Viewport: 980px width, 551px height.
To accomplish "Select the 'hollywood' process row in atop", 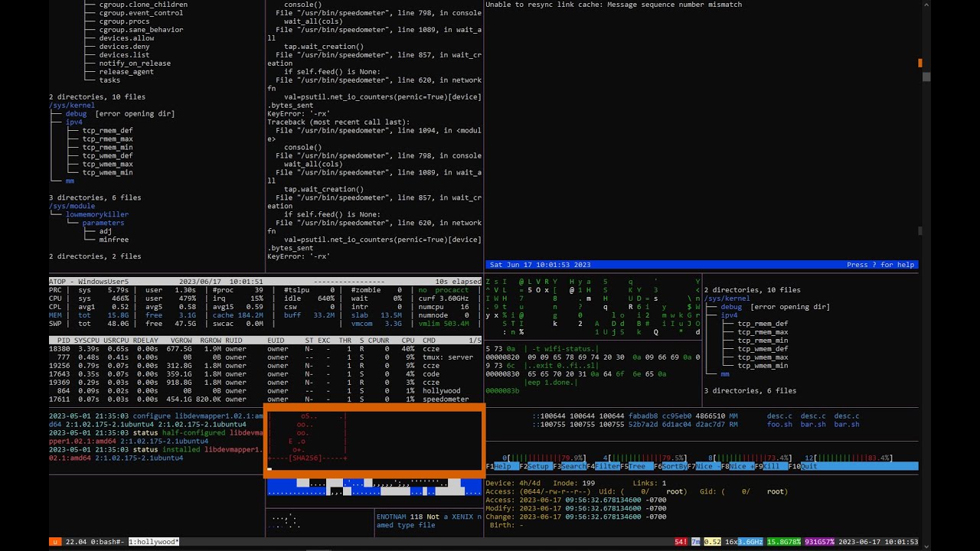I will point(265,390).
